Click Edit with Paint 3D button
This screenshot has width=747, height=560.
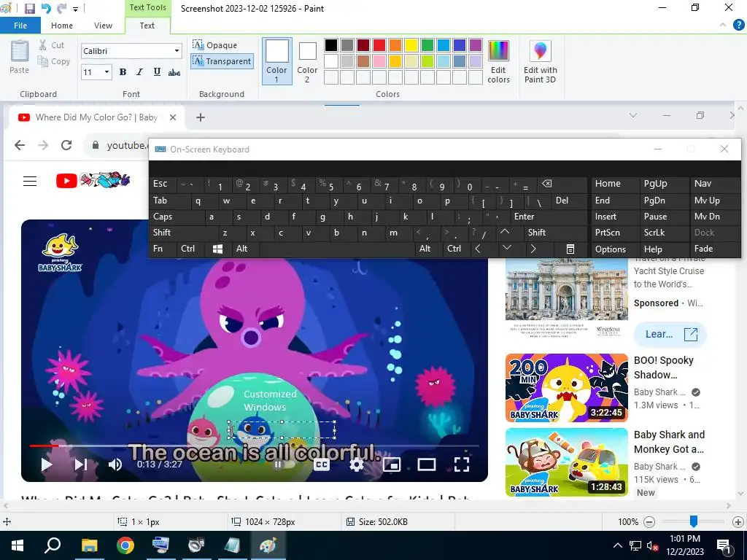[540, 62]
